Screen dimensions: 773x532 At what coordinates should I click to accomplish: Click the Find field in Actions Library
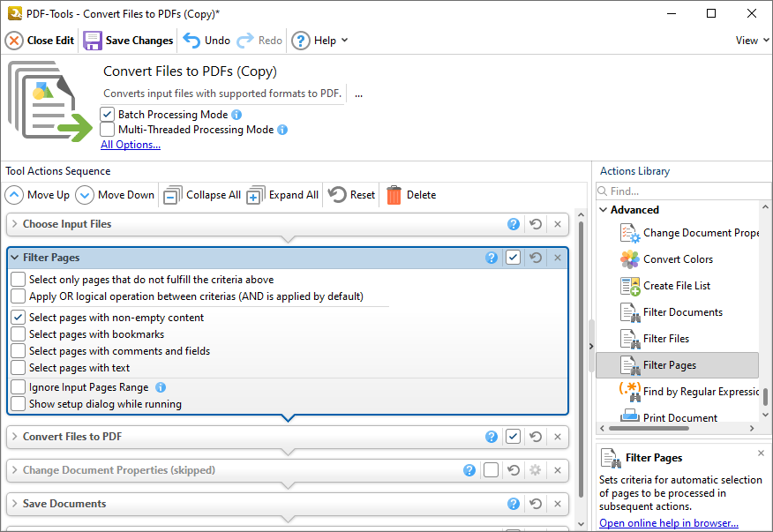click(683, 191)
